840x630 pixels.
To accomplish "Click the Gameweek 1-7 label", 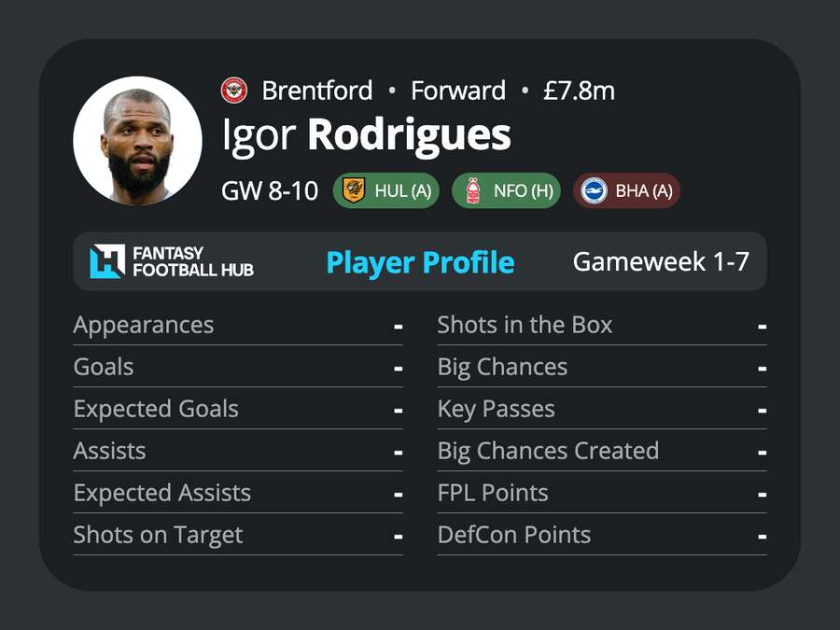I will click(661, 261).
